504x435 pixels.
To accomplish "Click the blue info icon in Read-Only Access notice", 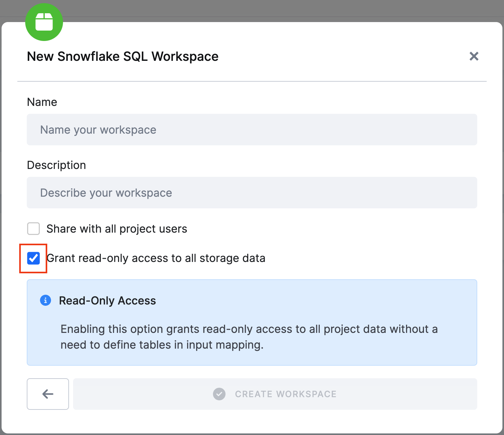I will (x=46, y=300).
